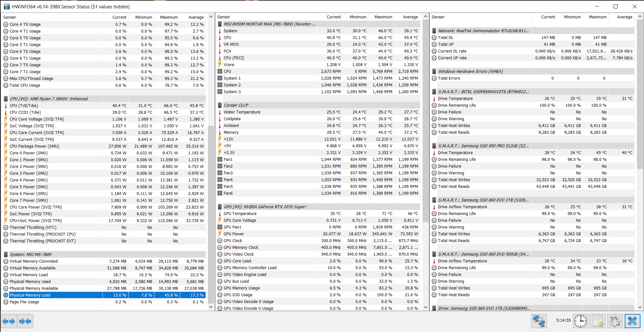Select the System: MSI MS-7B89 group header
The width and height of the screenshot is (644, 332).
pyautogui.click(x=103, y=255)
